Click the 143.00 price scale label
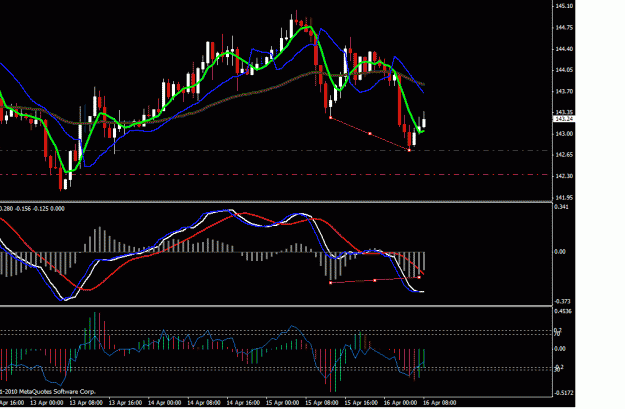Viewport: 625px width, 409px height. [x=564, y=134]
